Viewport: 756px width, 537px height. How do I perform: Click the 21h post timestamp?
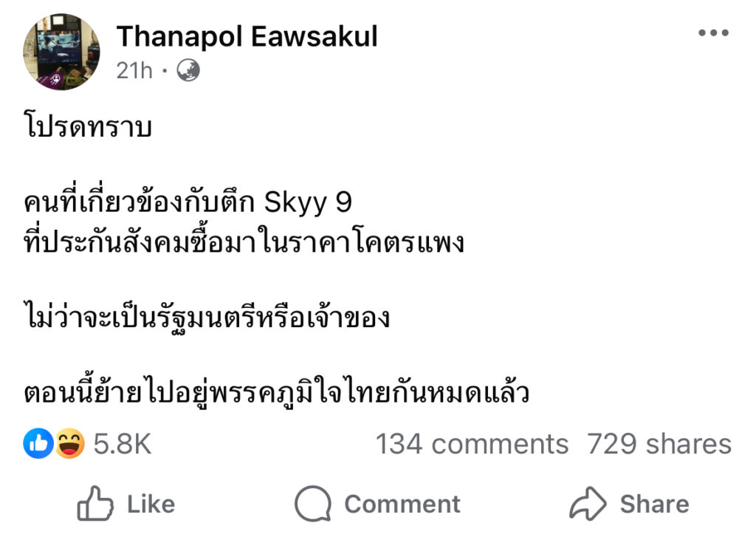[x=134, y=71]
